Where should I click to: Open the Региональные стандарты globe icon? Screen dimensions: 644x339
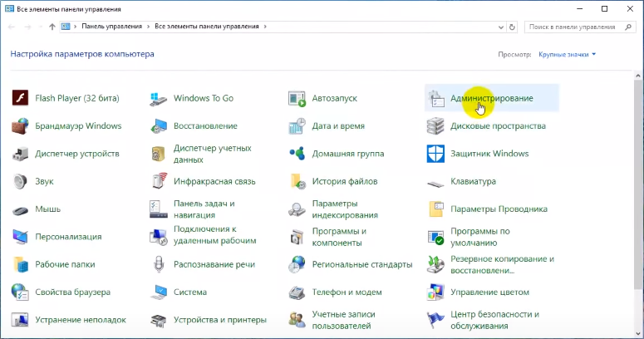click(x=297, y=264)
